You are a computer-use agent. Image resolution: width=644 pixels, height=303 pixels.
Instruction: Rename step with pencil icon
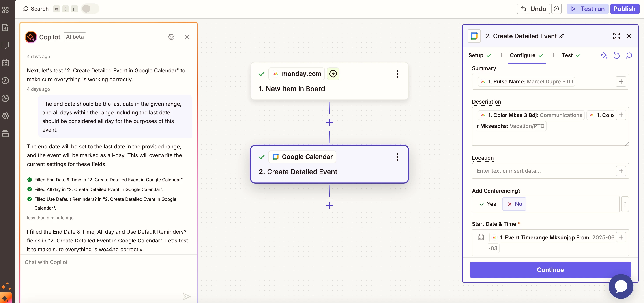(x=562, y=36)
